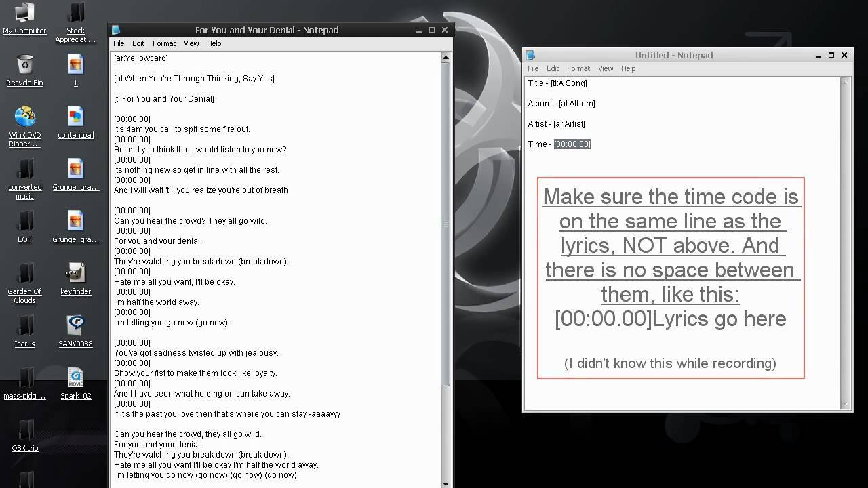Open the Help menu in Untitled Notepad
868x488 pixels.
pos(628,68)
